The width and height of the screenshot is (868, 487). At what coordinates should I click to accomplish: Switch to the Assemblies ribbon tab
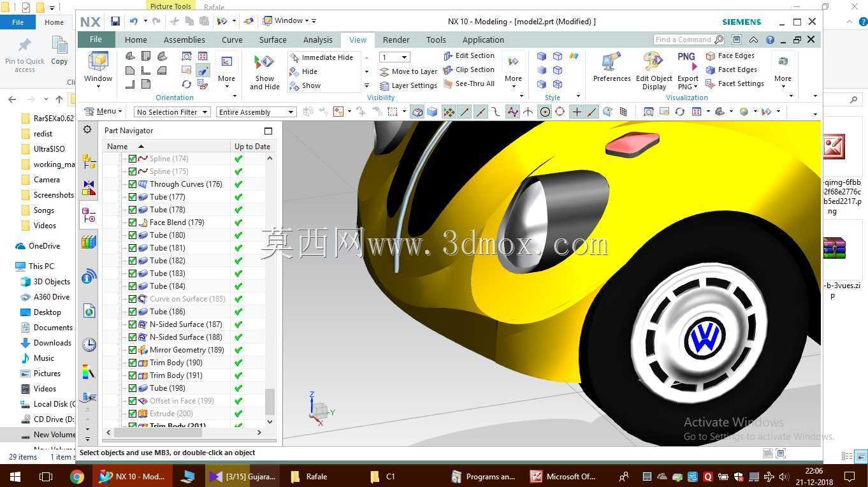pyautogui.click(x=184, y=40)
